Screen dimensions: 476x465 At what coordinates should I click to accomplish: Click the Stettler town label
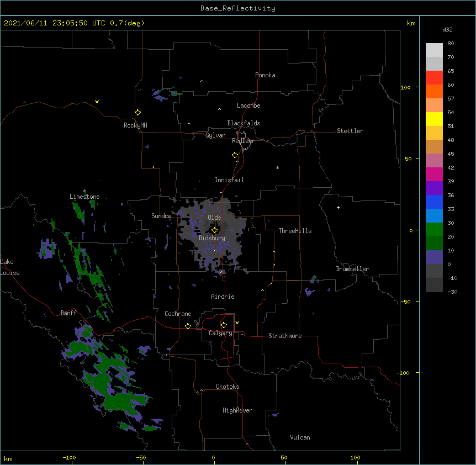pos(350,131)
